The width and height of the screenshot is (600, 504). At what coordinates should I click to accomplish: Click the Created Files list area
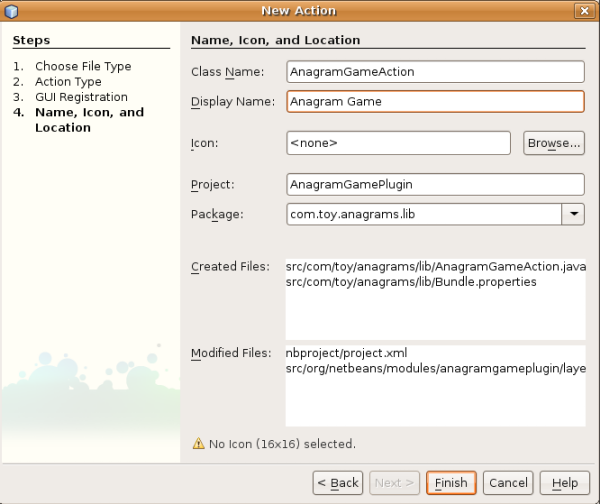click(434, 298)
